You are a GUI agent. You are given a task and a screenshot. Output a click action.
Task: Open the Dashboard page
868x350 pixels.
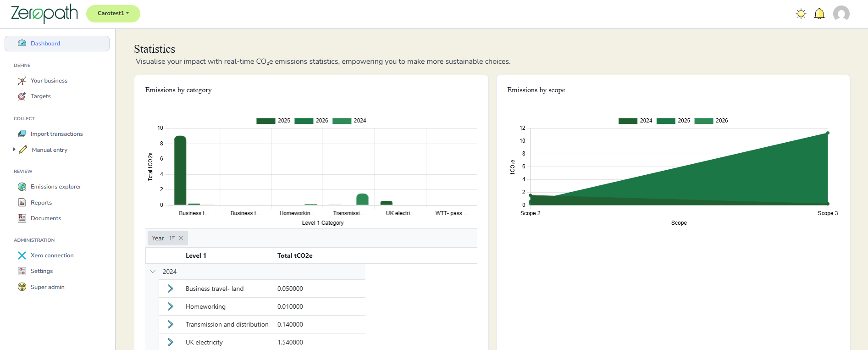[x=57, y=44]
